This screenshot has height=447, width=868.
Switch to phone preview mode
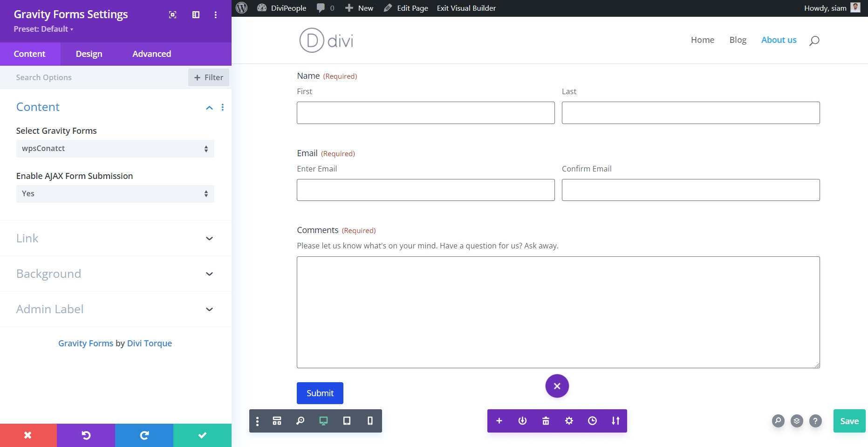(370, 420)
